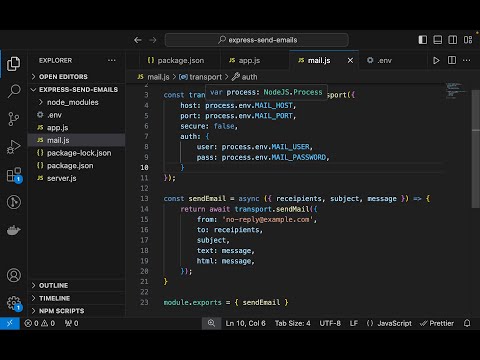480x360 pixels.
Task: Click the 'false' value on line 6
Action: click(x=224, y=126)
